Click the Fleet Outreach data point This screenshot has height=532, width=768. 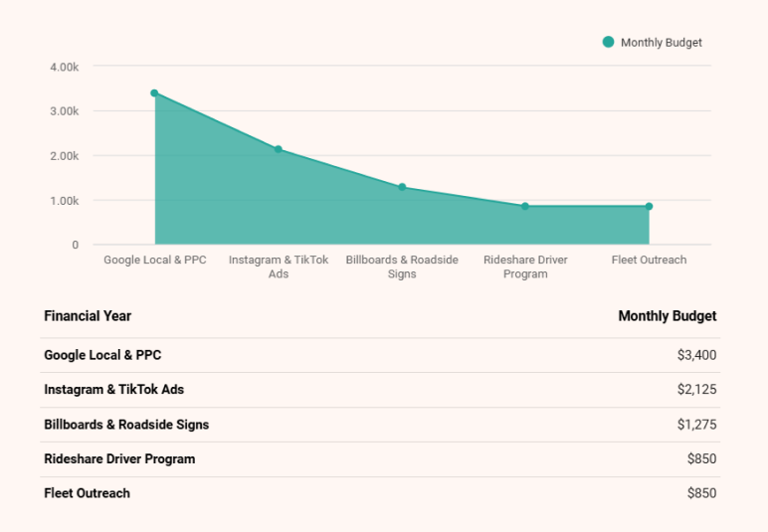649,206
